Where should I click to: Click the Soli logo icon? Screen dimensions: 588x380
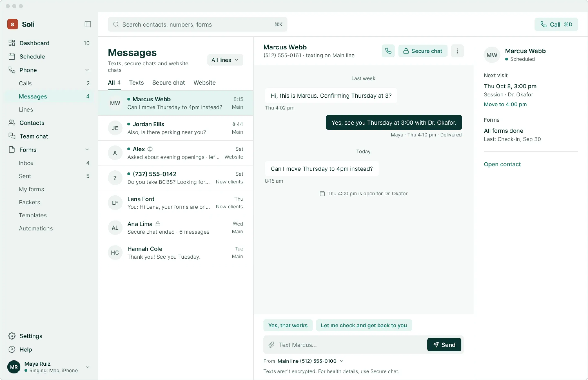pos(13,24)
